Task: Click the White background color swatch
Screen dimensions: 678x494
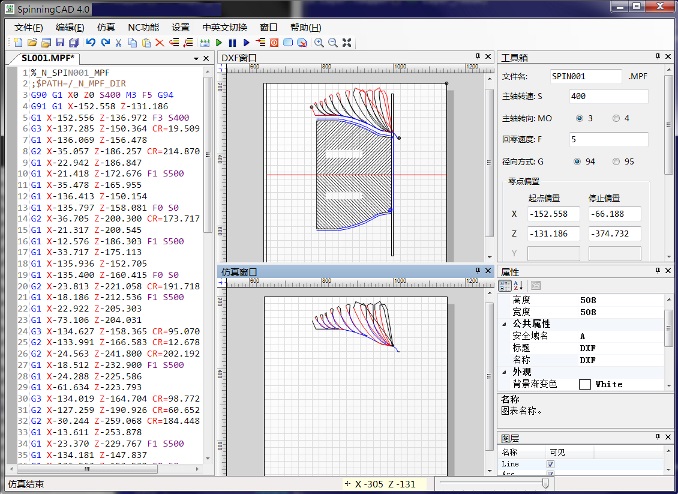Action: click(x=585, y=384)
